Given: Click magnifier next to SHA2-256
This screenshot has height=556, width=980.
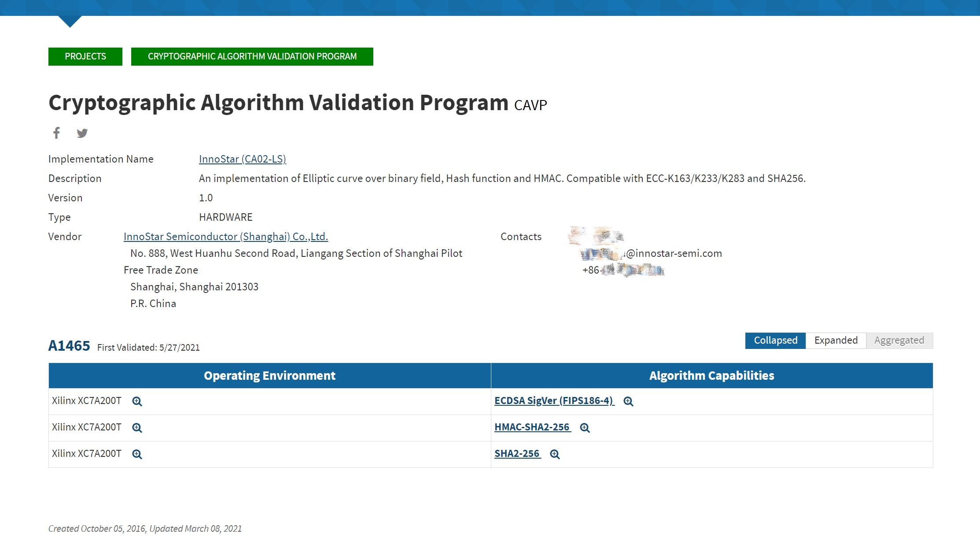Looking at the screenshot, I should coord(555,454).
